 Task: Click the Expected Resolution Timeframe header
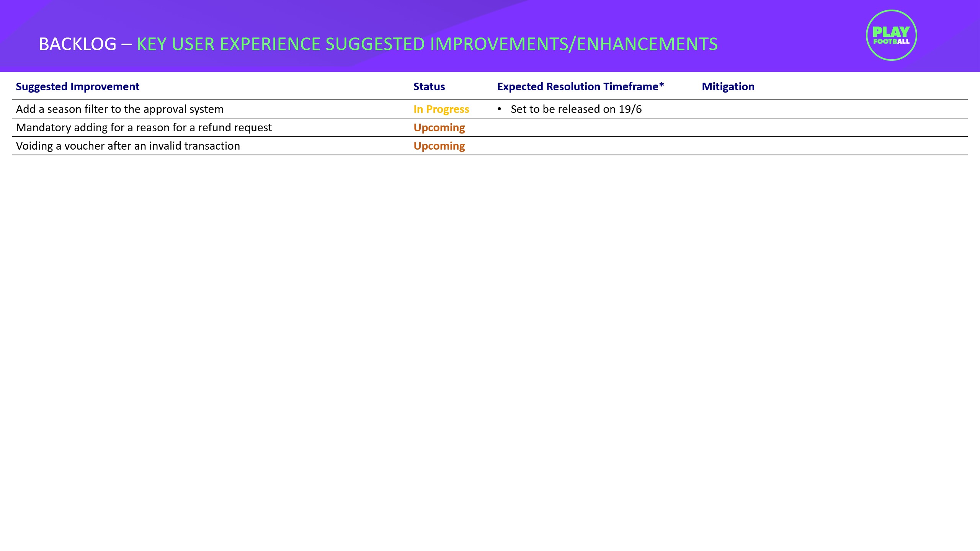click(x=577, y=86)
